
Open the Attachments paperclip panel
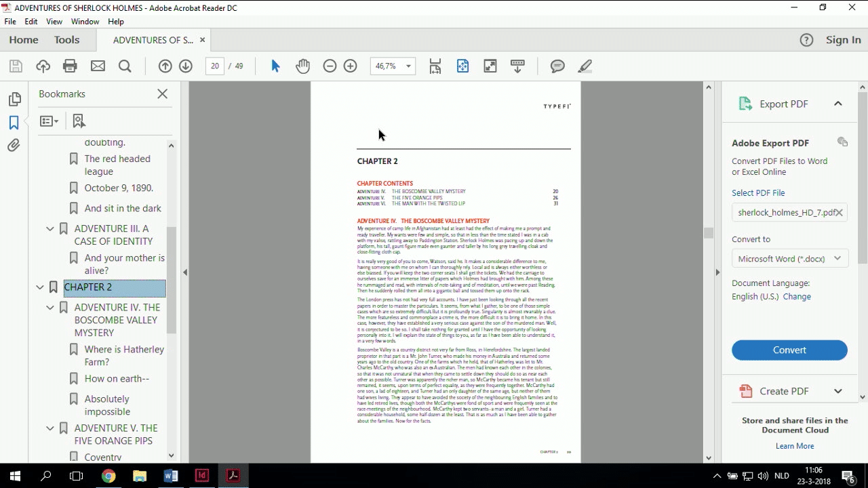coord(14,145)
